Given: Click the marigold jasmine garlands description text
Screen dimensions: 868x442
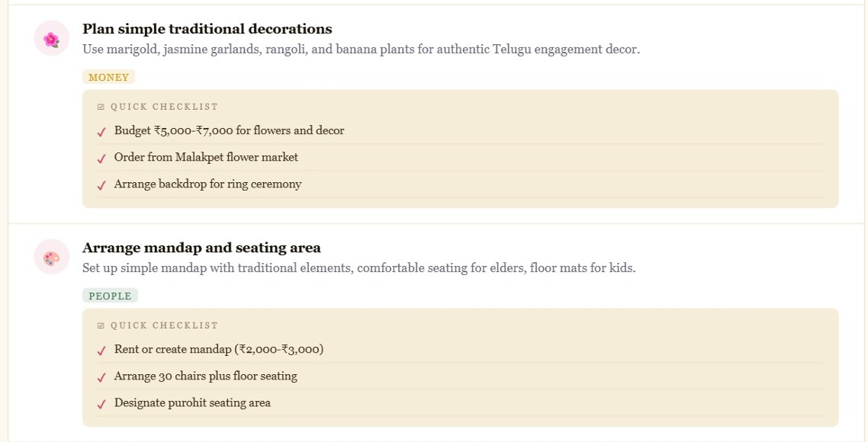Looking at the screenshot, I should pyautogui.click(x=361, y=50).
